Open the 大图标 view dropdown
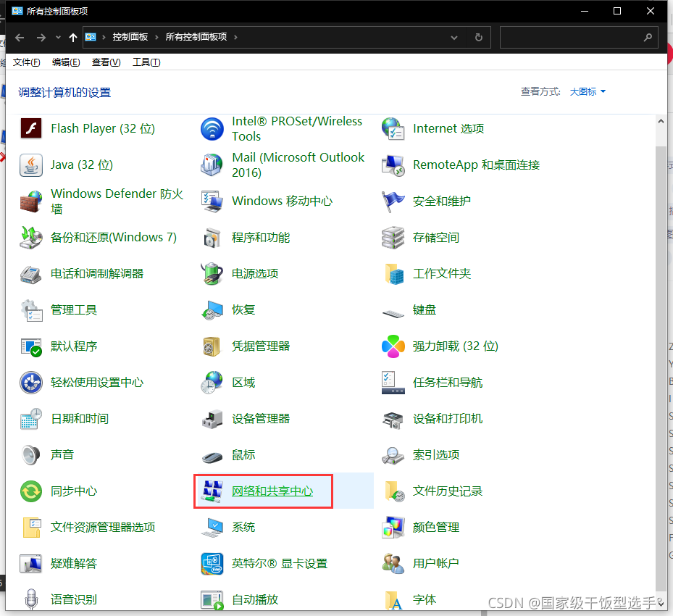Image resolution: width=673 pixels, height=616 pixels. pyautogui.click(x=587, y=91)
